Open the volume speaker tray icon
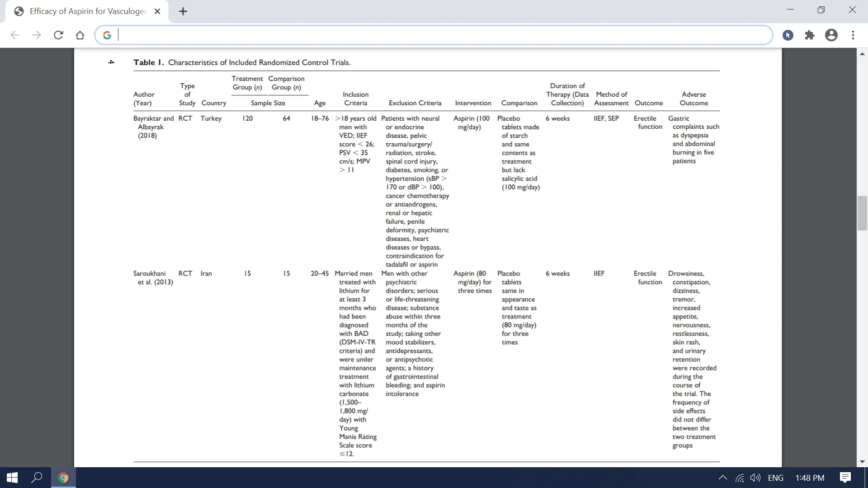 [755, 478]
